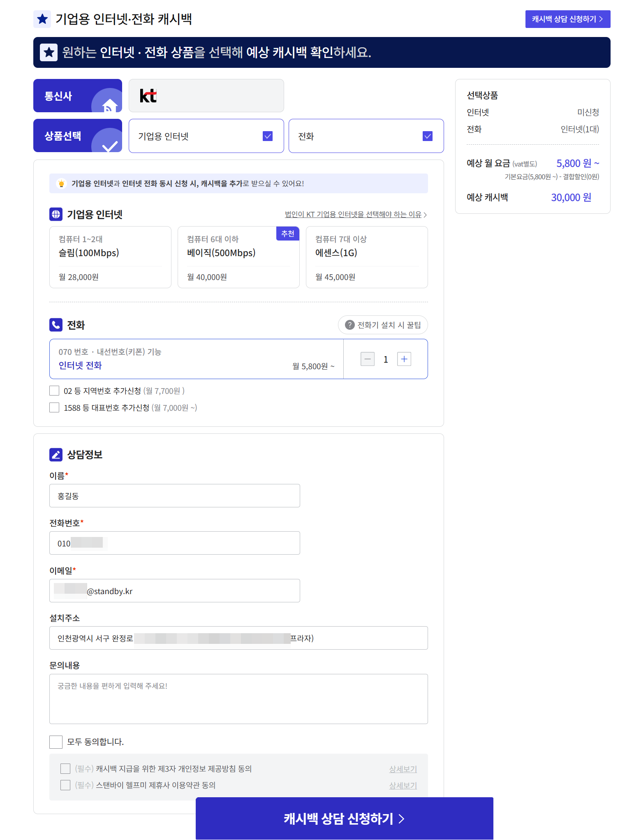Click the lightbulb icon in the cashback notice

coord(61,183)
